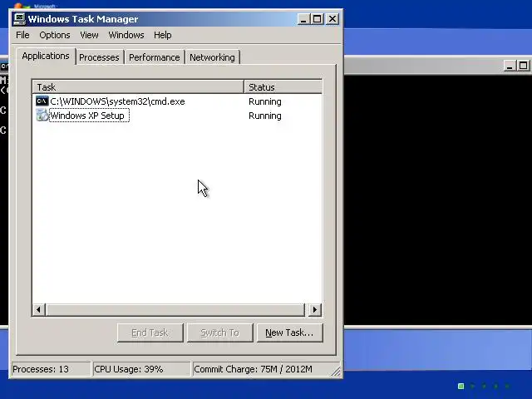Close the Windows Task Manager window
This screenshot has width=532, height=399.
[332, 19]
